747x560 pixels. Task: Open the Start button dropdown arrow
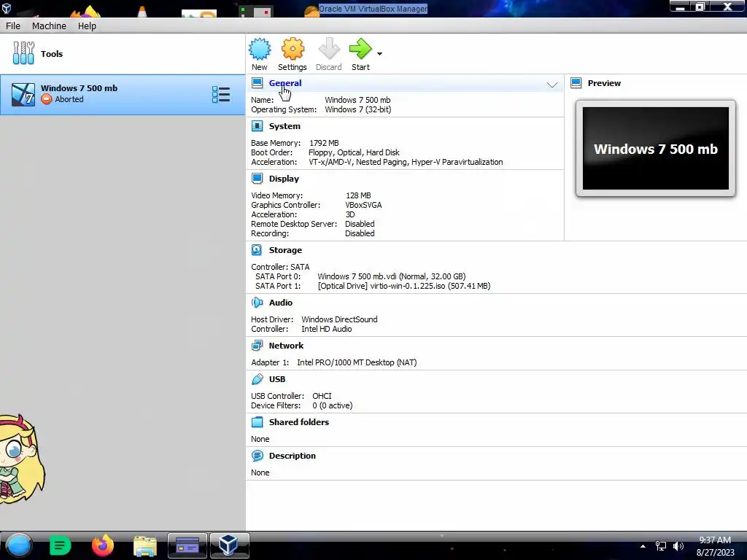click(x=379, y=54)
